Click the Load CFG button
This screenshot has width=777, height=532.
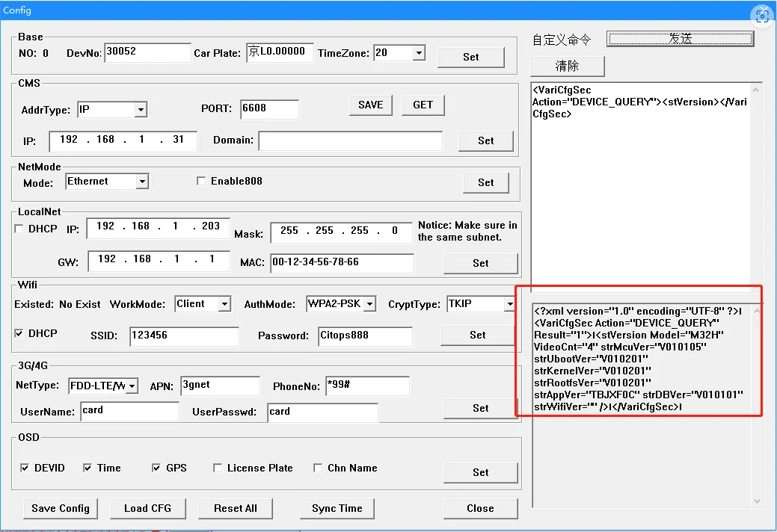click(147, 508)
